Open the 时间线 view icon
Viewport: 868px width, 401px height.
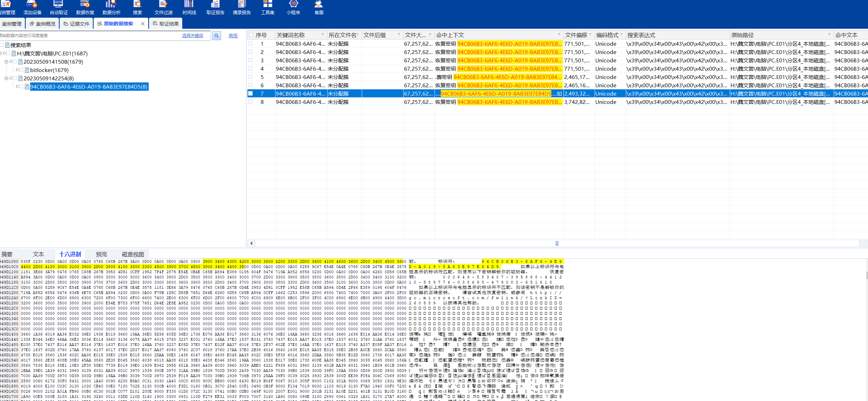[x=189, y=7]
